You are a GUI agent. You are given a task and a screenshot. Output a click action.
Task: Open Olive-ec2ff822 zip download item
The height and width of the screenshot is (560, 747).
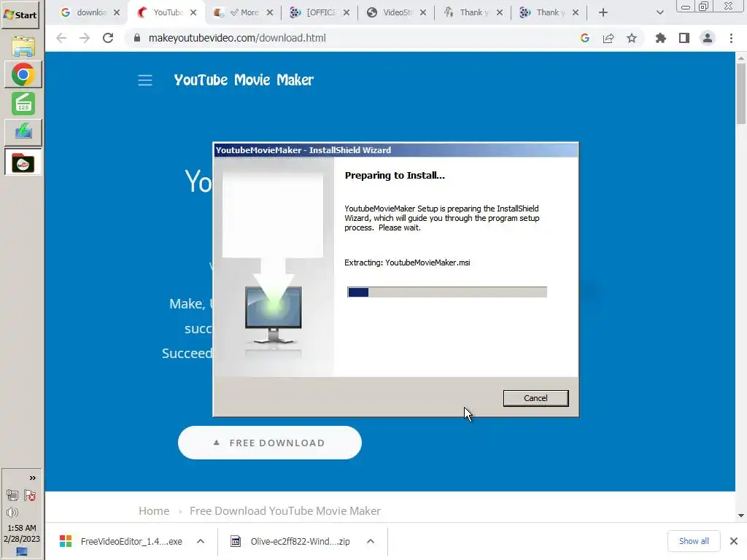[291, 542]
